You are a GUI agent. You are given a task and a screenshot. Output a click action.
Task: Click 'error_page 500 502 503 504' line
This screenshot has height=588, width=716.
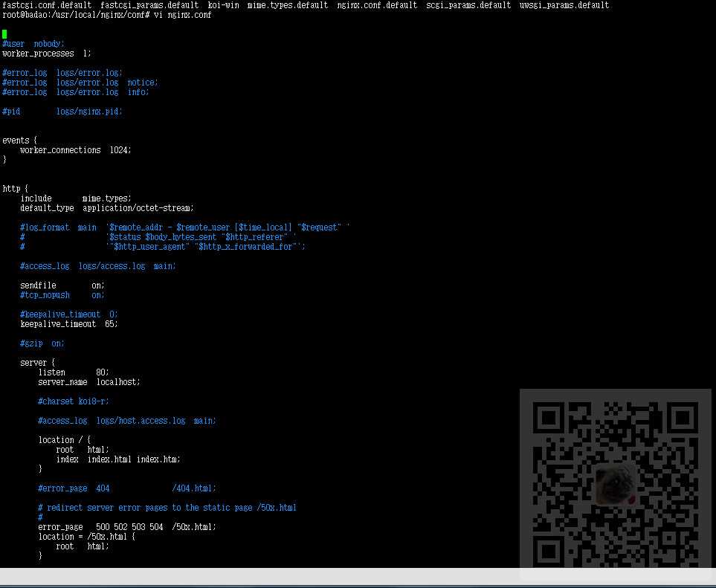click(x=127, y=527)
